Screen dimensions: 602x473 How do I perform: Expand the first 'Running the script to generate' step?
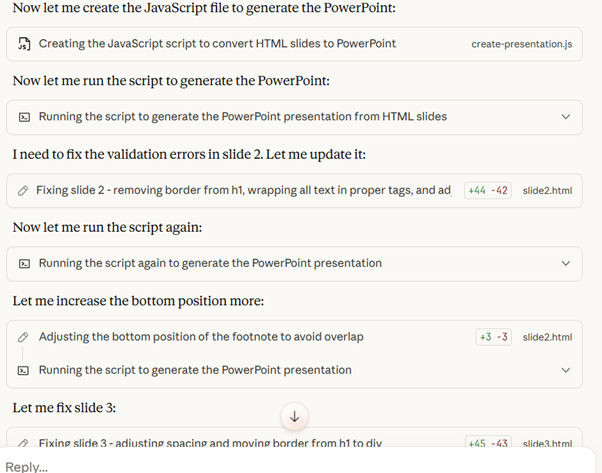click(566, 117)
